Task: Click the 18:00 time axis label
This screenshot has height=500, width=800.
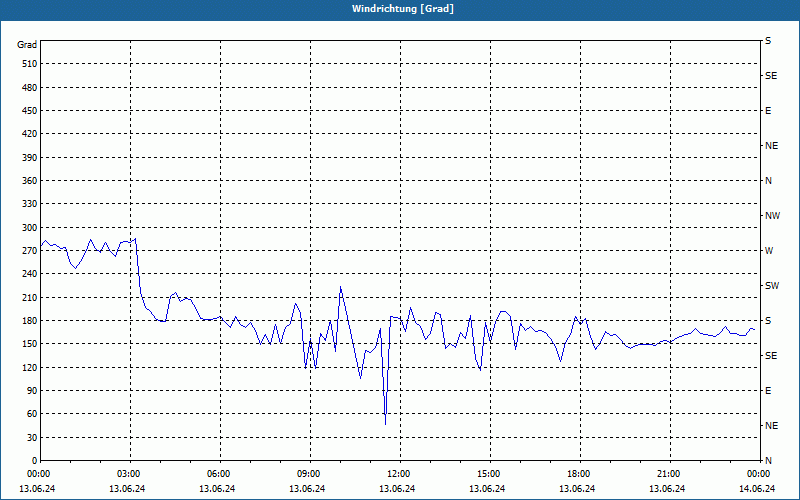Action: (580, 474)
